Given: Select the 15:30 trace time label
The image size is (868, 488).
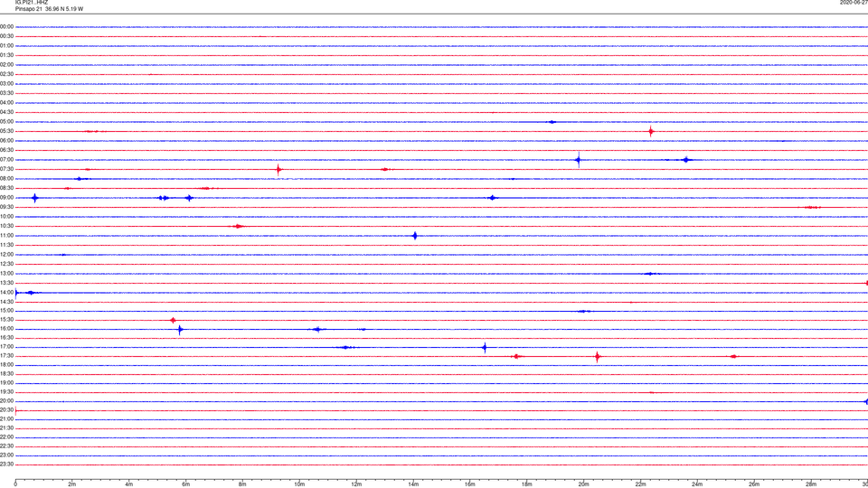Looking at the screenshot, I should 6,320.
